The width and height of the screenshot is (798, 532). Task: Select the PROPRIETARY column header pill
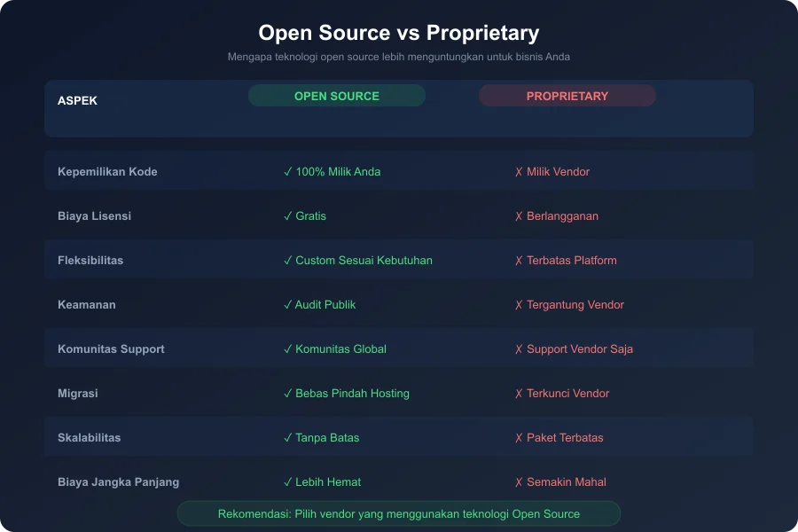point(567,95)
